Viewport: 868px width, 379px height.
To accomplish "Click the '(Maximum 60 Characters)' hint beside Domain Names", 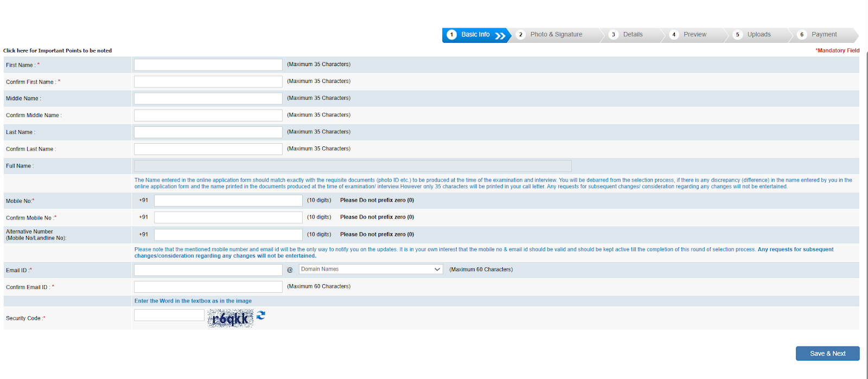I will click(481, 269).
